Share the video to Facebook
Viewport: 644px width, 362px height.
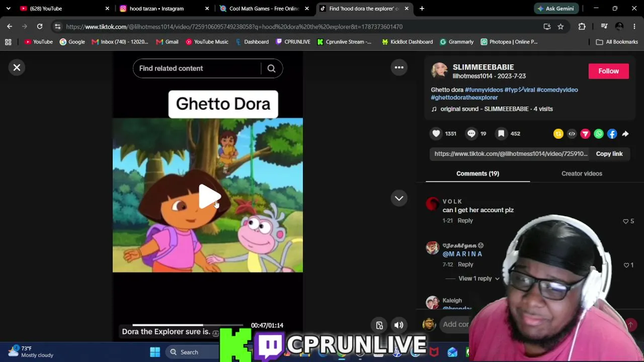612,134
